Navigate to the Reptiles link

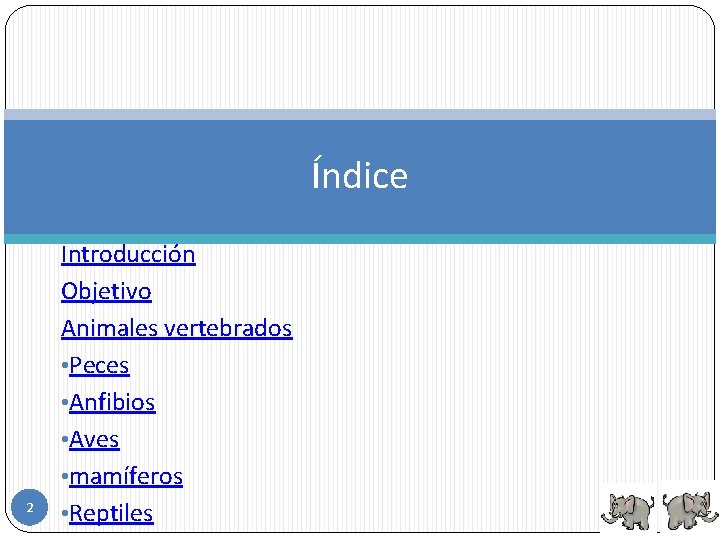pyautogui.click(x=111, y=513)
